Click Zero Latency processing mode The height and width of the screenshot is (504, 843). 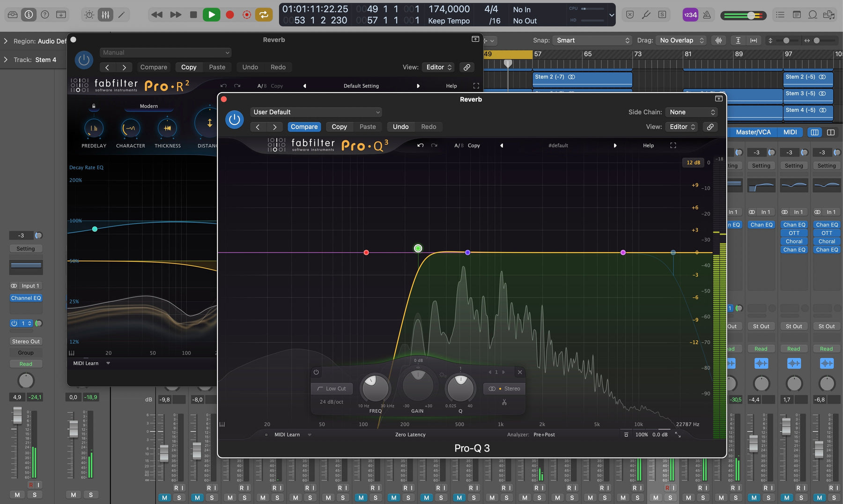pyautogui.click(x=410, y=435)
